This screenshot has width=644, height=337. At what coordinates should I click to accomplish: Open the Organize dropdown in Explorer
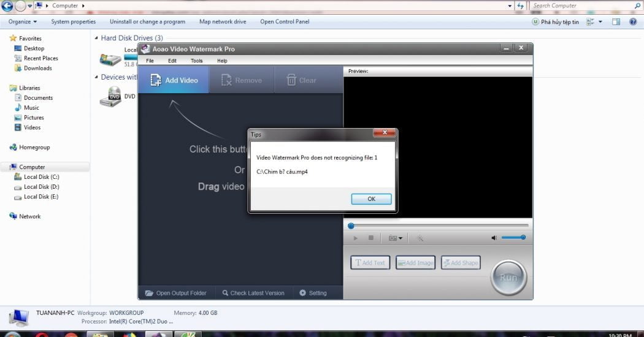[23, 22]
